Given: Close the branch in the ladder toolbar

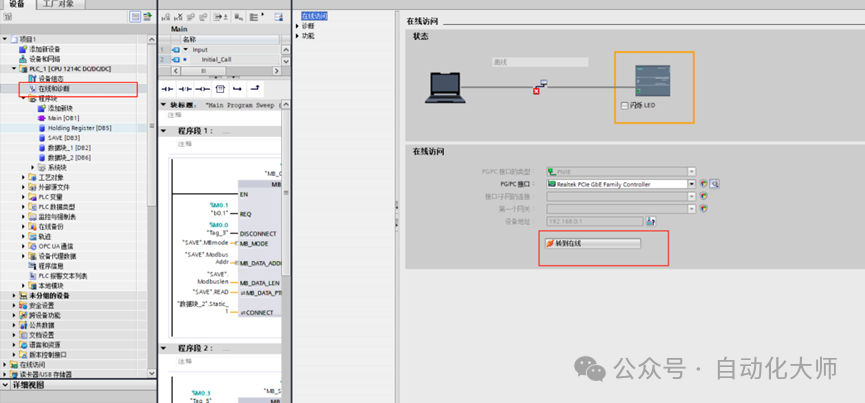Looking at the screenshot, I should pos(255,89).
